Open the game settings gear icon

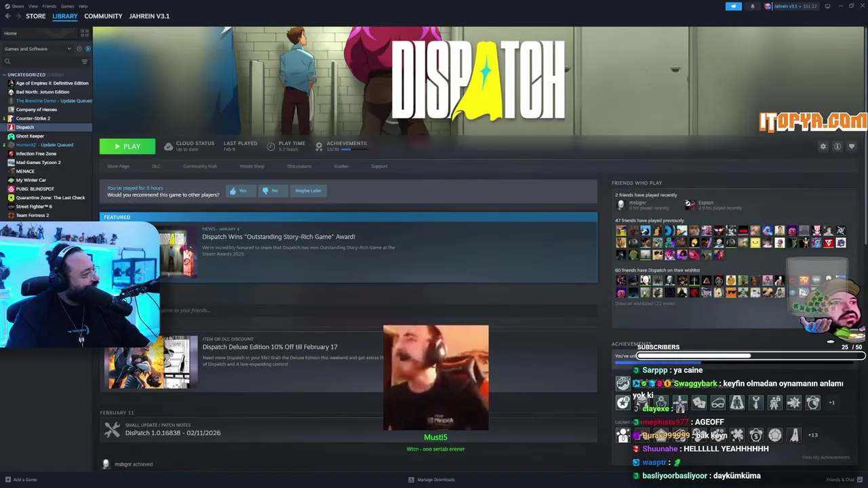coord(823,146)
